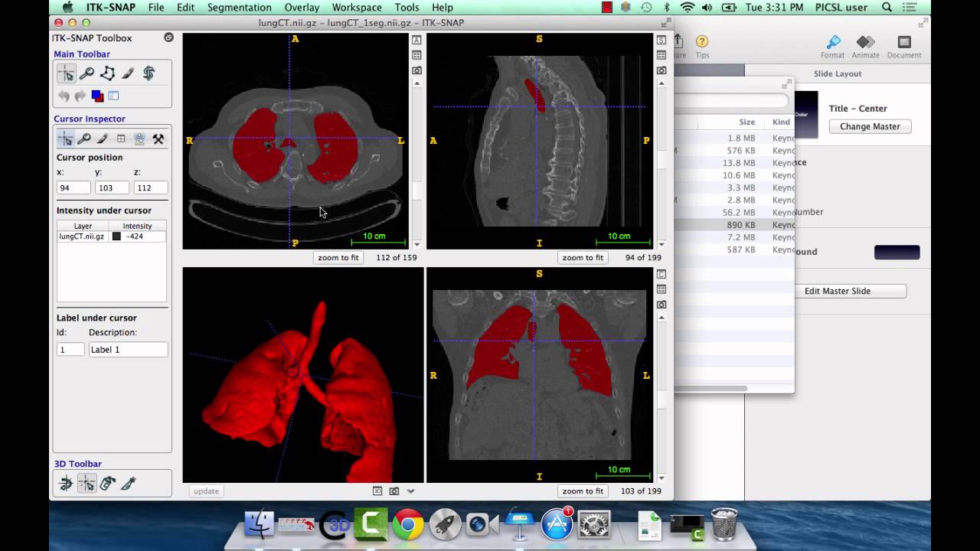
Task: Click the axial slider down arrow
Action: click(x=416, y=244)
